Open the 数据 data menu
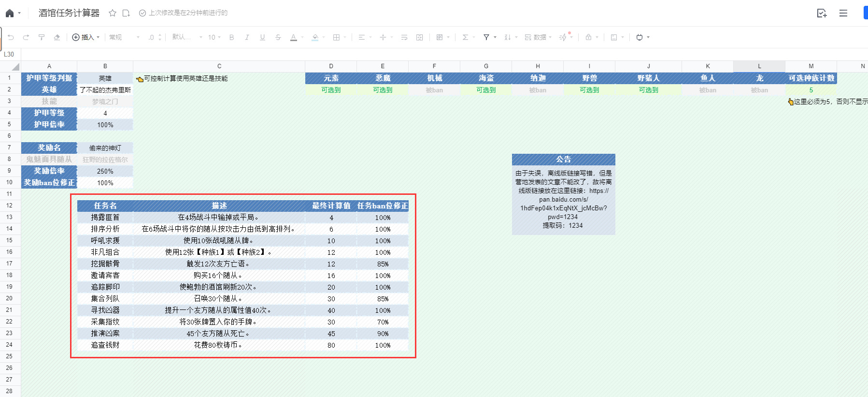Image resolution: width=868 pixels, height=397 pixels. tap(538, 37)
